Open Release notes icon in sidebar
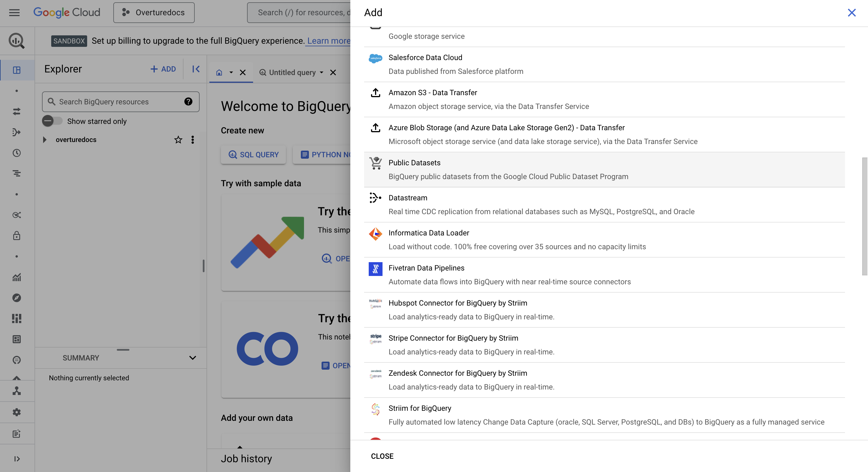 point(16,433)
